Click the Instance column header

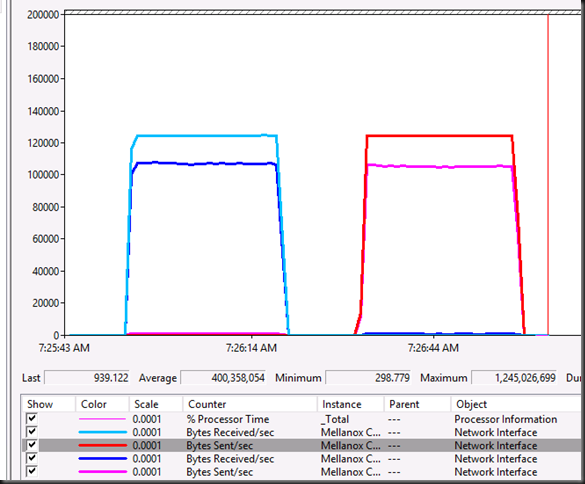(x=351, y=404)
